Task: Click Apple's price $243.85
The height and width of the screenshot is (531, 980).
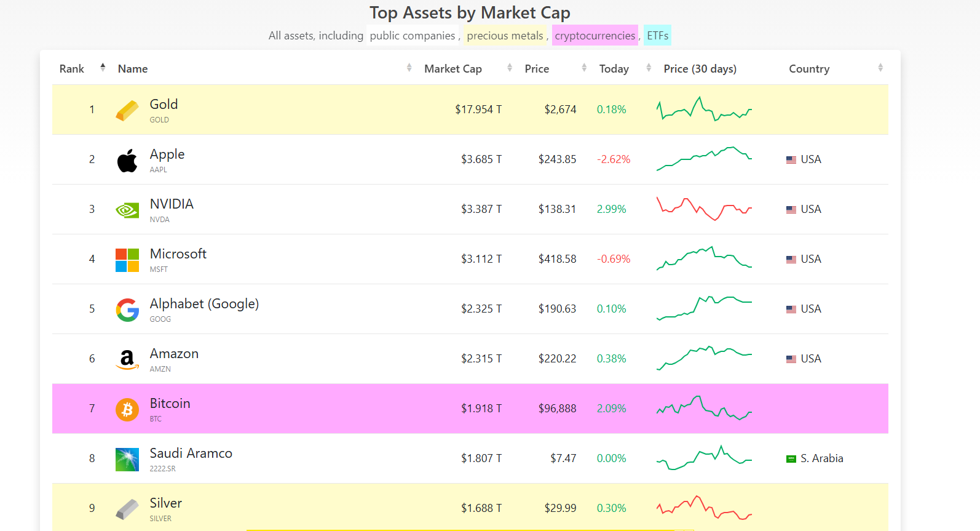Action: [x=558, y=159]
